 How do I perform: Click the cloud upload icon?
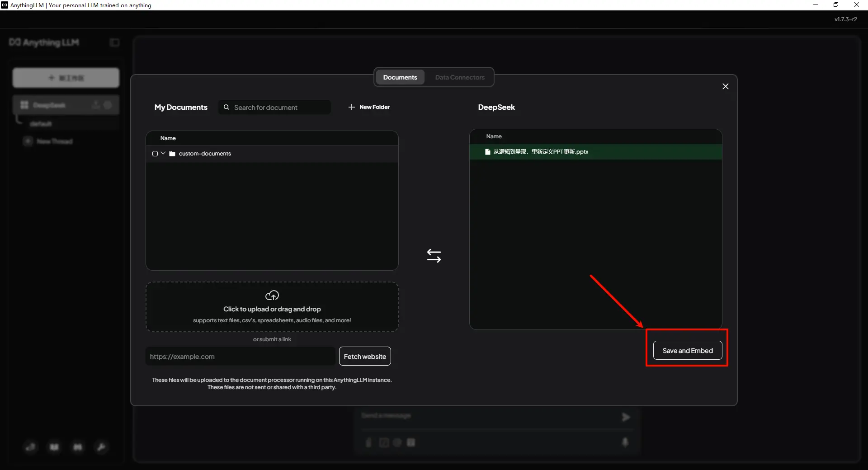click(x=272, y=296)
